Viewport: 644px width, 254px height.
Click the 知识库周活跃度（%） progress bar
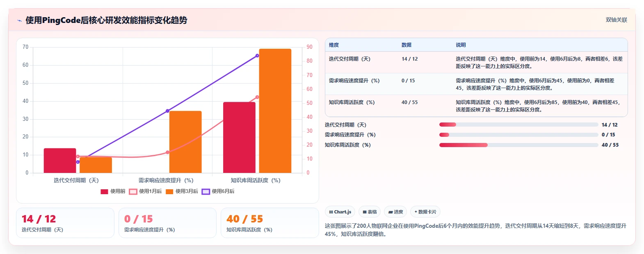click(518, 145)
